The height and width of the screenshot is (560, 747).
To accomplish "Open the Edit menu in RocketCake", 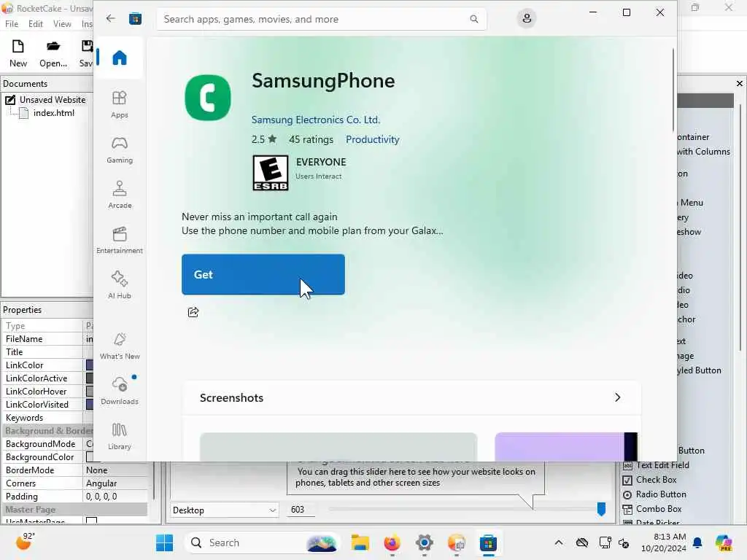I will (35, 24).
